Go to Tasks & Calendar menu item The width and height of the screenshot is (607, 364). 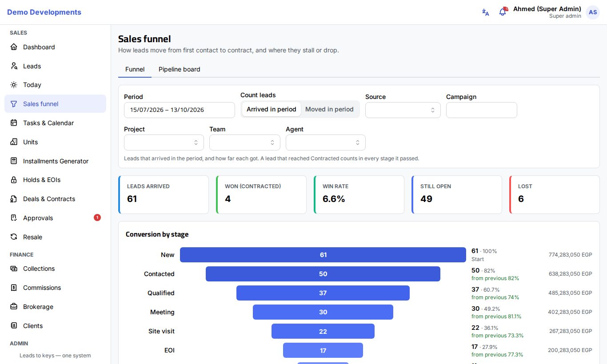[56, 123]
